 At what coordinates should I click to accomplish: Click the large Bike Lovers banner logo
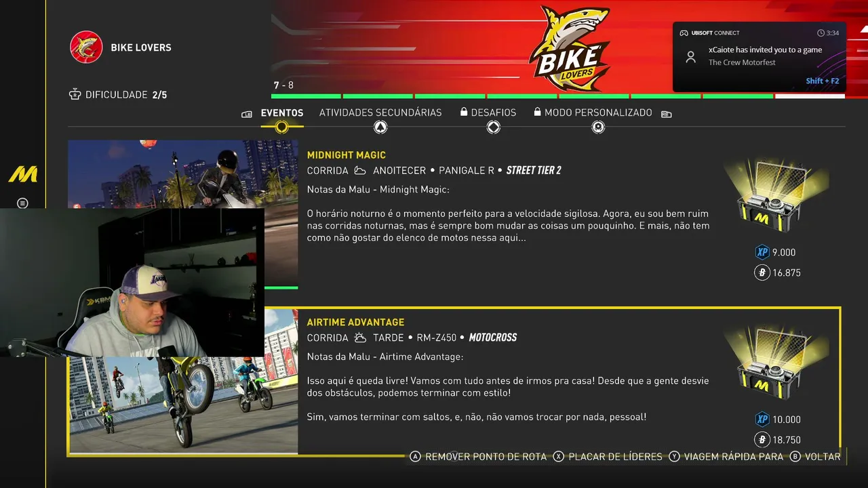[570, 48]
